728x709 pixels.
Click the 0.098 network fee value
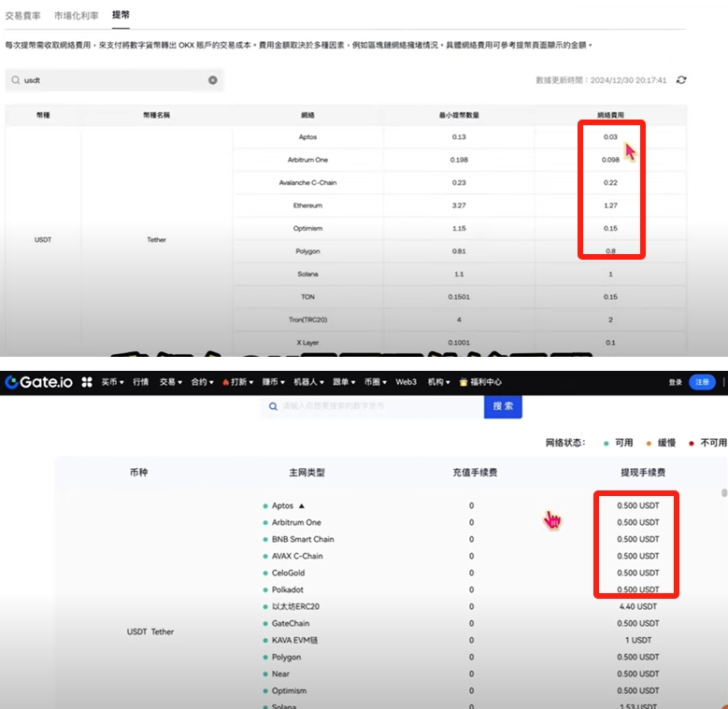(x=610, y=160)
